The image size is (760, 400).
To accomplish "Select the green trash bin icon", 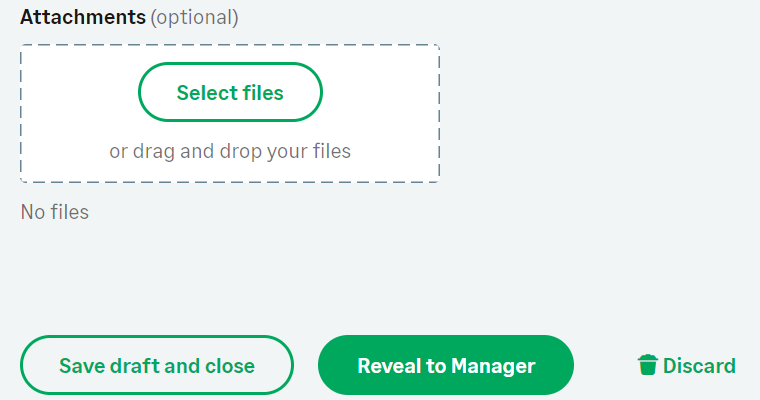I will pyautogui.click(x=648, y=365).
